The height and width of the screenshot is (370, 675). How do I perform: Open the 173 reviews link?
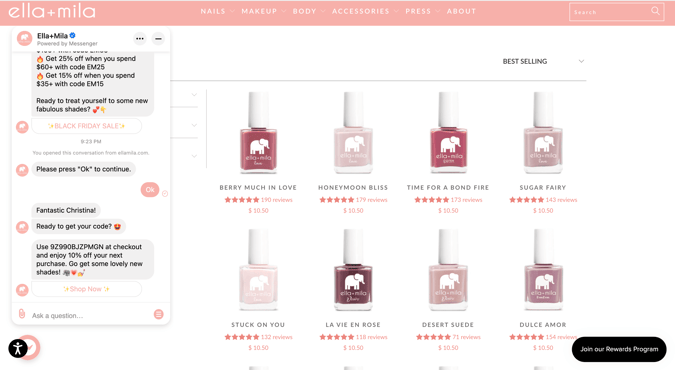[467, 200]
